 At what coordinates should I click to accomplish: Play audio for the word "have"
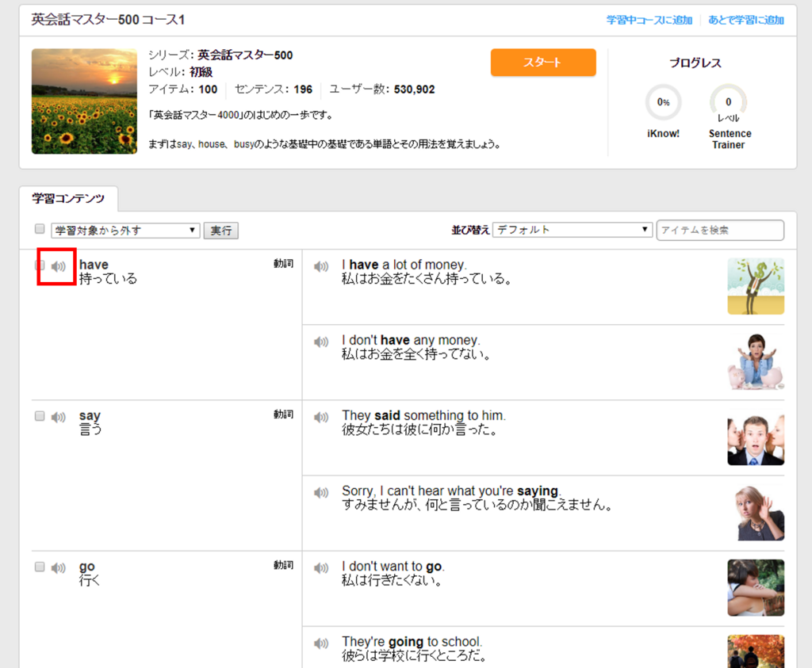point(59,266)
